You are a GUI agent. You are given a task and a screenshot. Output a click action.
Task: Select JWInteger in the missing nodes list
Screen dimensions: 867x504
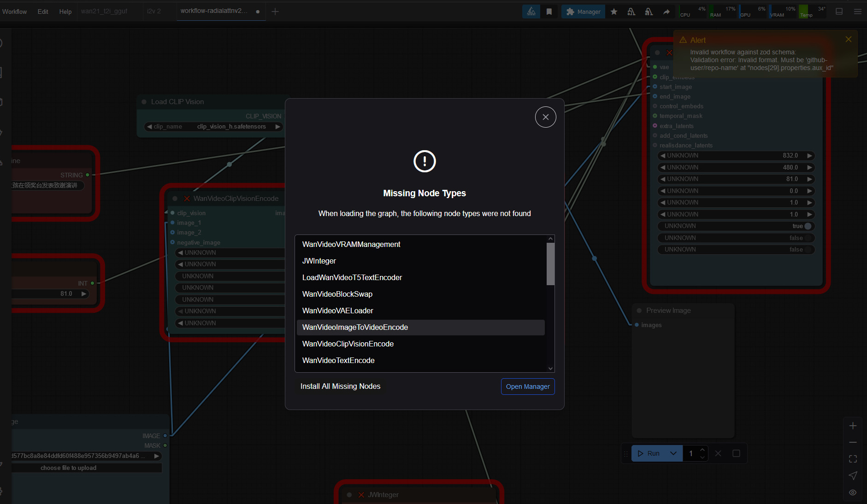tap(420, 261)
